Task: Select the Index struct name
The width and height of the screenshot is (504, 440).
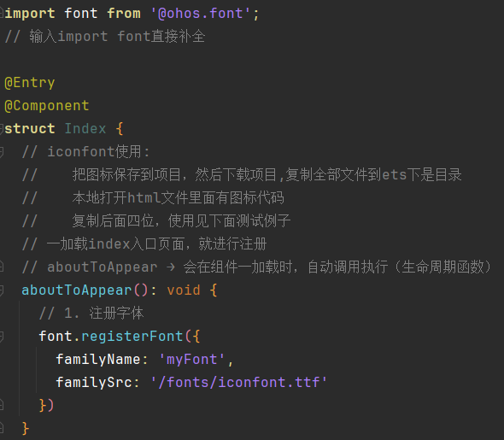Action: point(85,128)
